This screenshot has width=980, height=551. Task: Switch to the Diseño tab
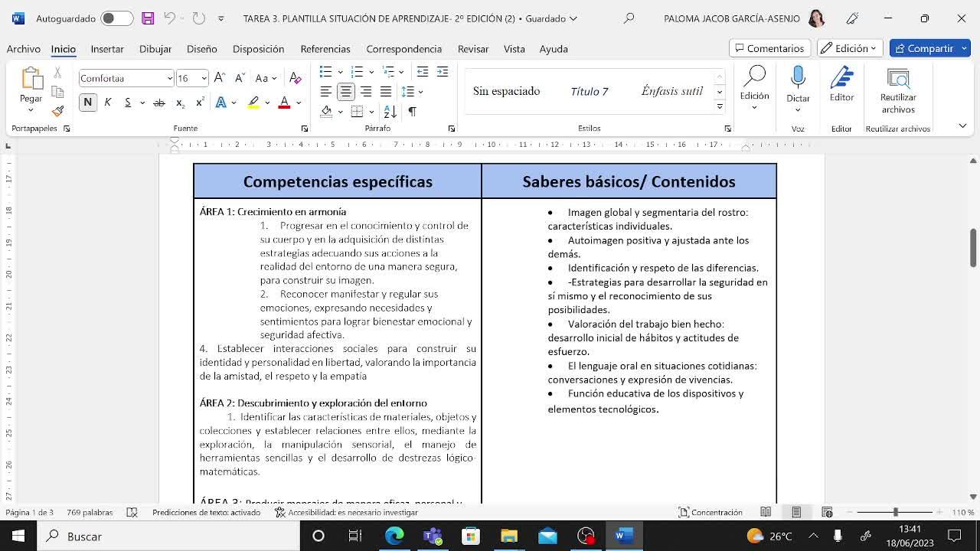[x=202, y=48]
